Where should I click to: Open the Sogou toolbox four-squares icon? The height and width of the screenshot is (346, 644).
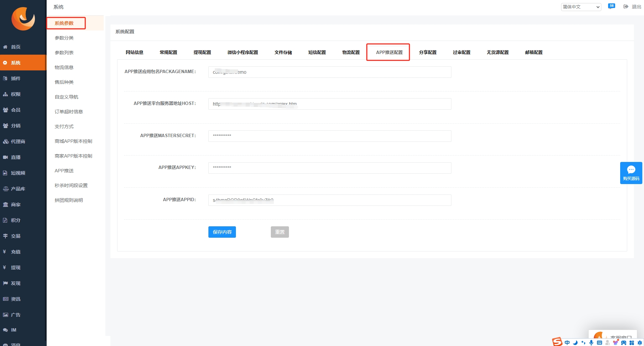(632, 343)
